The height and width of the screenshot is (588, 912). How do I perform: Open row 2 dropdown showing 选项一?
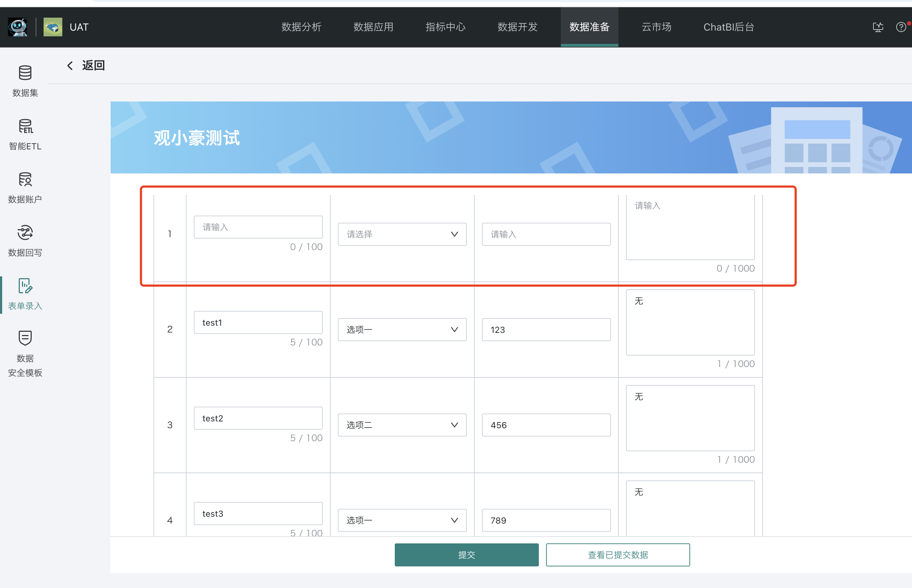click(x=402, y=330)
